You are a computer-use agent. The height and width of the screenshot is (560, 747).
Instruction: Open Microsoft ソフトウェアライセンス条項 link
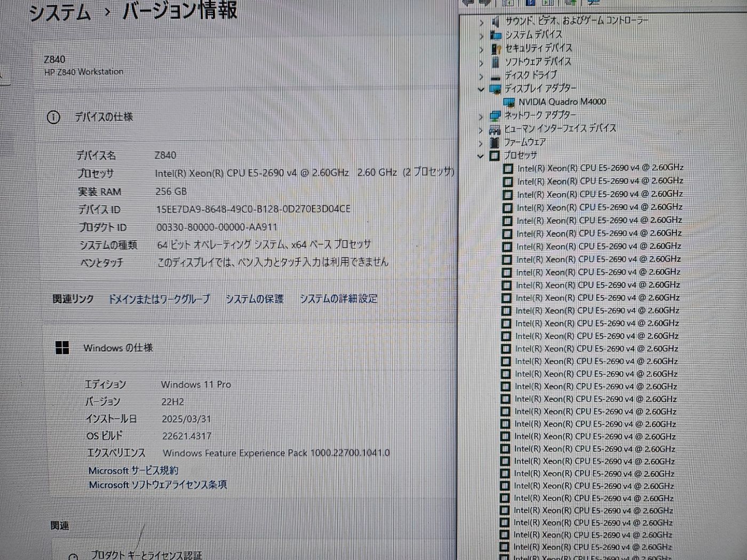coord(157,485)
